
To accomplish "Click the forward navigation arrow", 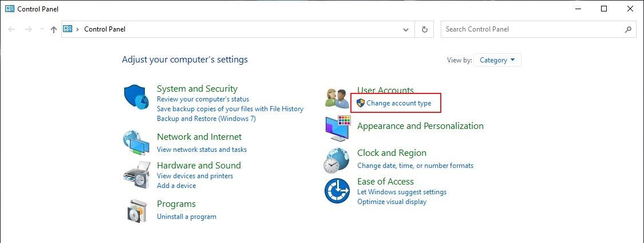I will tap(28, 29).
